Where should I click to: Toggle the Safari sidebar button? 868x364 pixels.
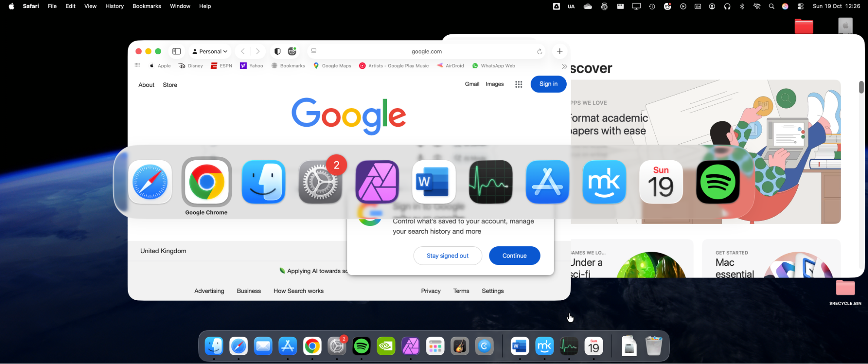point(176,51)
